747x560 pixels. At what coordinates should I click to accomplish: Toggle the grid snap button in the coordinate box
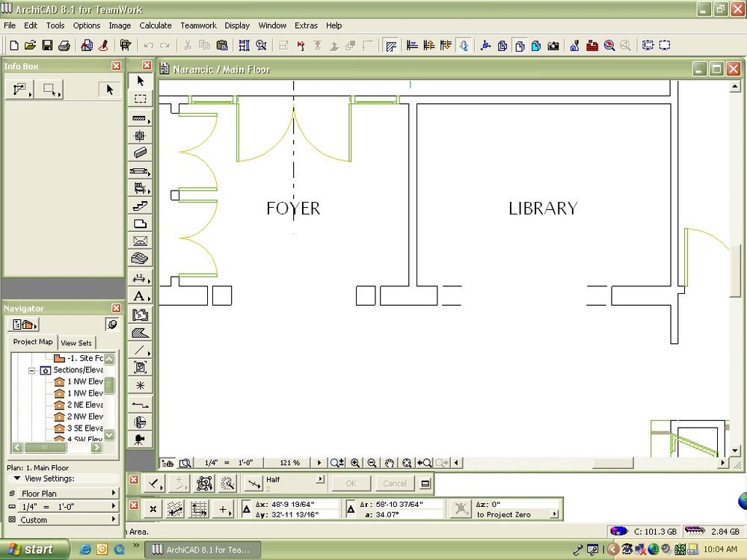(199, 510)
